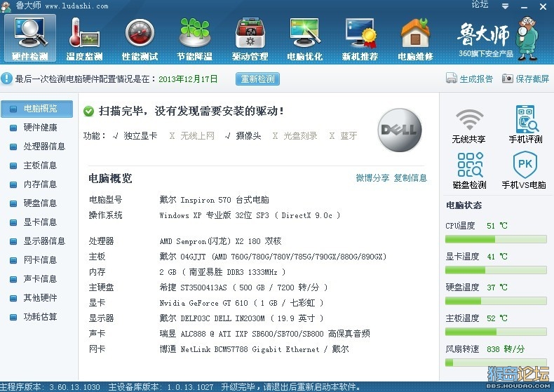Click the Nvidia GeForce GT 610 line
Screen dimensions: 554x392
(241, 303)
